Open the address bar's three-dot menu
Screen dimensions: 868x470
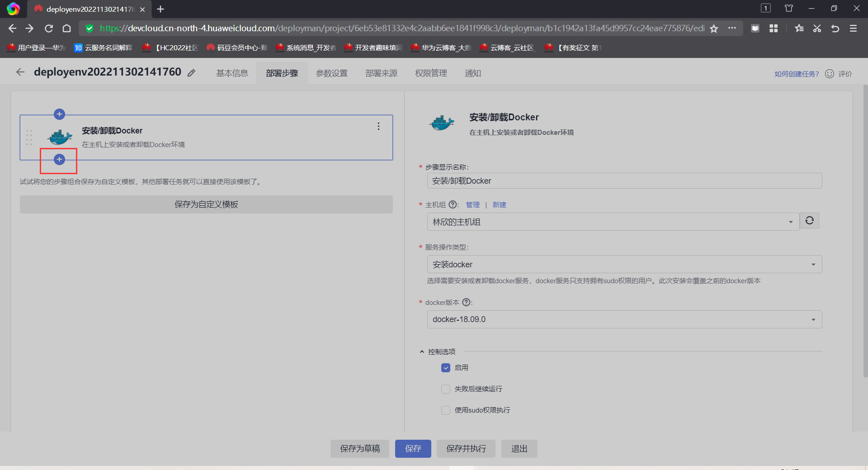tap(732, 28)
